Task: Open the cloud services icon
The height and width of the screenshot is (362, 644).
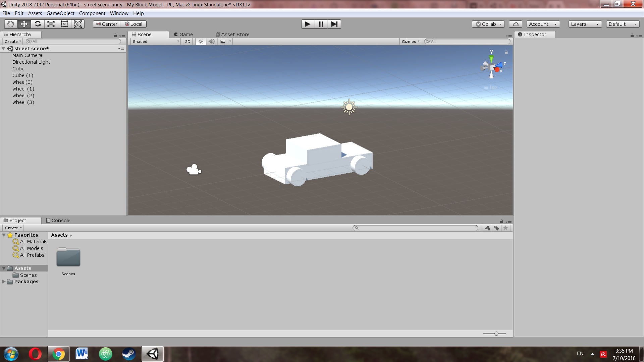Action: (516, 24)
